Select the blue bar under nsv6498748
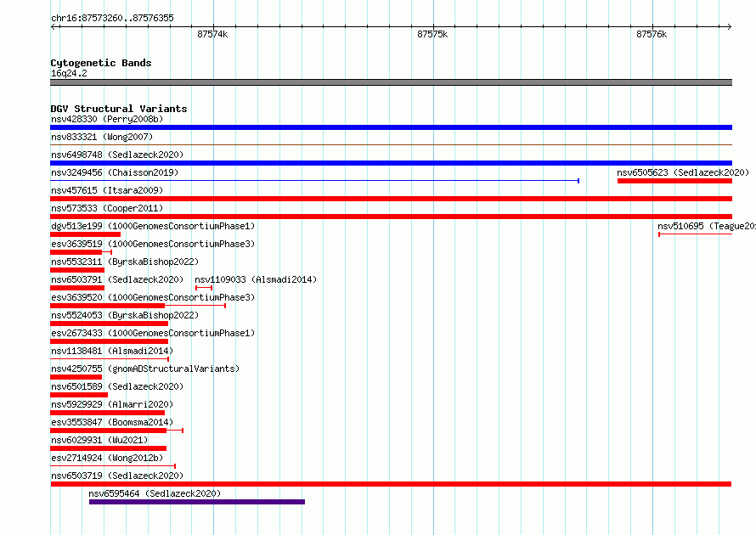Viewport: 756px width, 535px height. coord(391,163)
